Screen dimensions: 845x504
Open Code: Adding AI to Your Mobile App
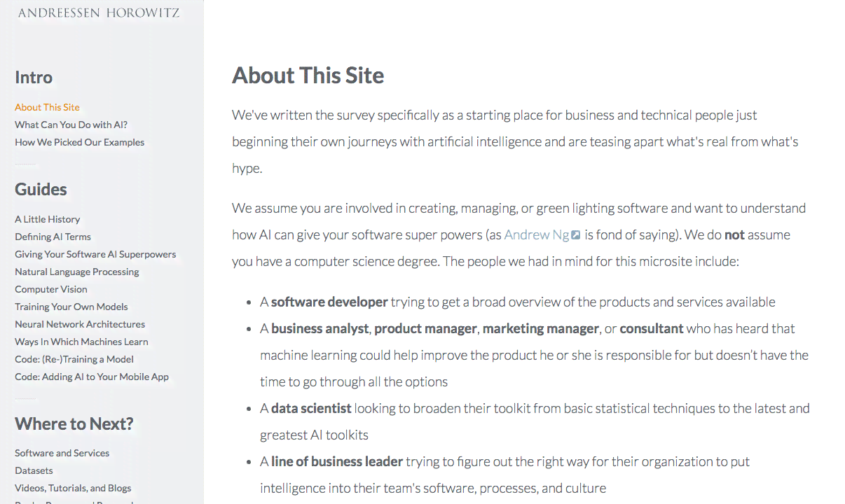pyautogui.click(x=92, y=377)
